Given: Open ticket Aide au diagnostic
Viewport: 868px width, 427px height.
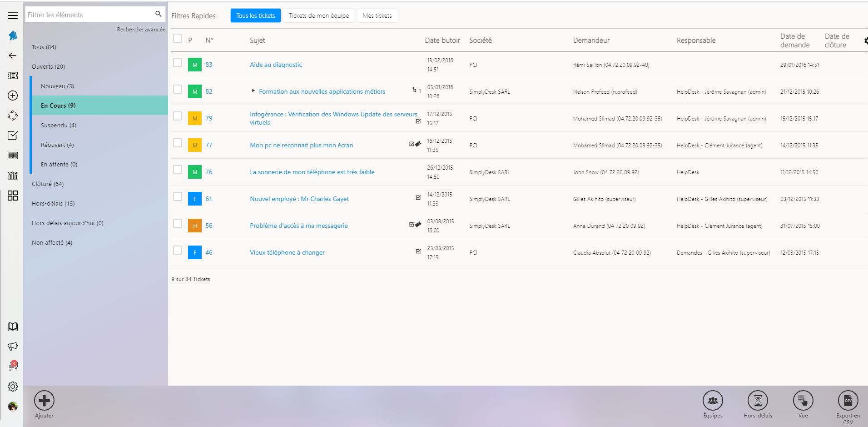Looking at the screenshot, I should tap(276, 65).
